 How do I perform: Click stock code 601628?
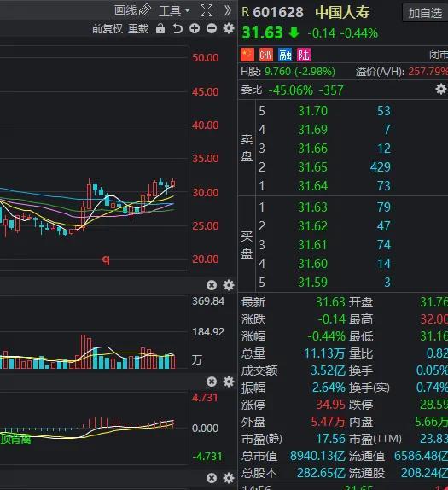(277, 13)
